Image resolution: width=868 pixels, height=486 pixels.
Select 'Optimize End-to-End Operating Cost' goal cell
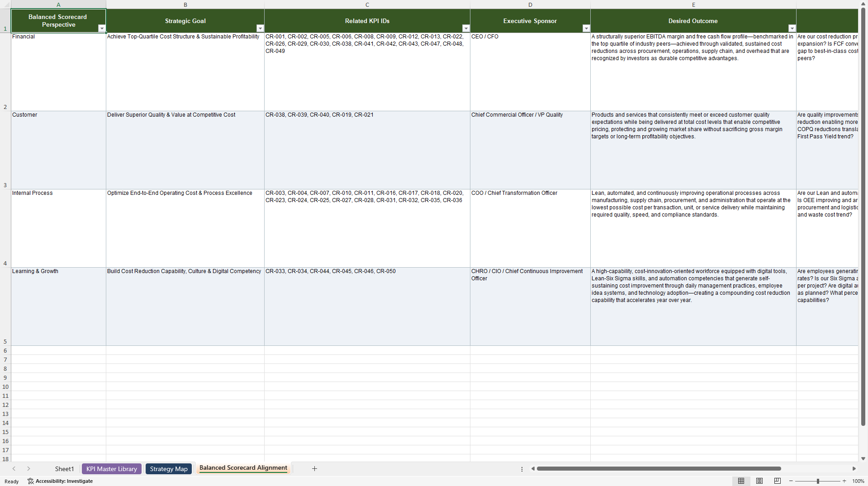tap(185, 228)
